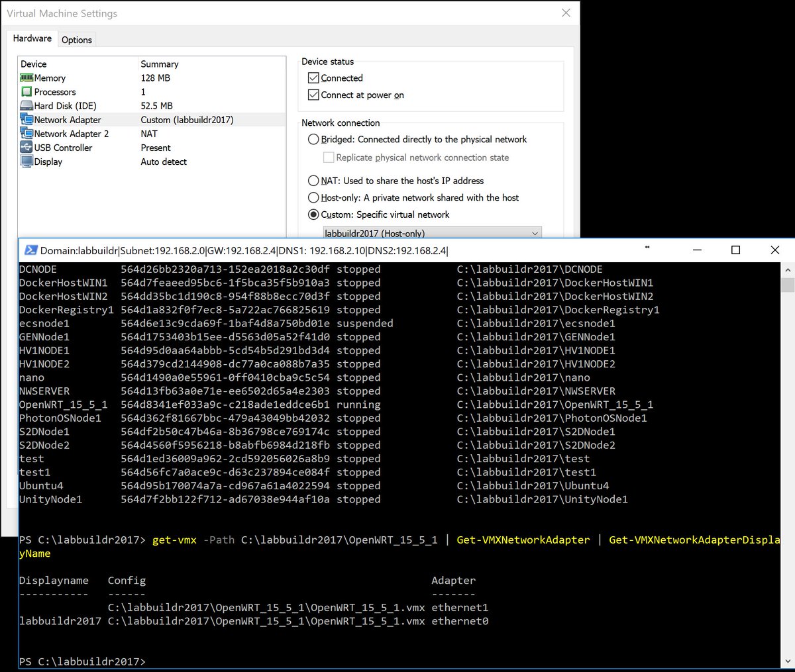Select the Hard Disk (IDE) row
This screenshot has width=795, height=672.
(x=152, y=106)
